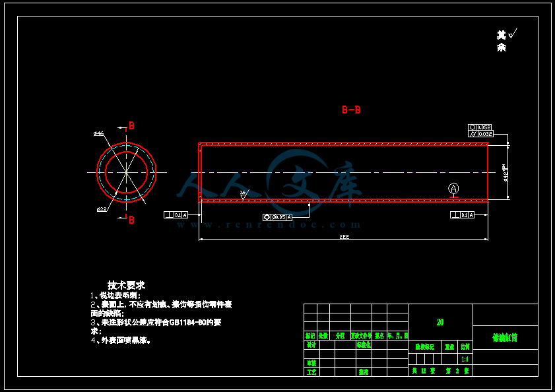This screenshot has width=555, height=392.
Task: Click the 第 2 张 sheet number text
Action: [x=457, y=371]
